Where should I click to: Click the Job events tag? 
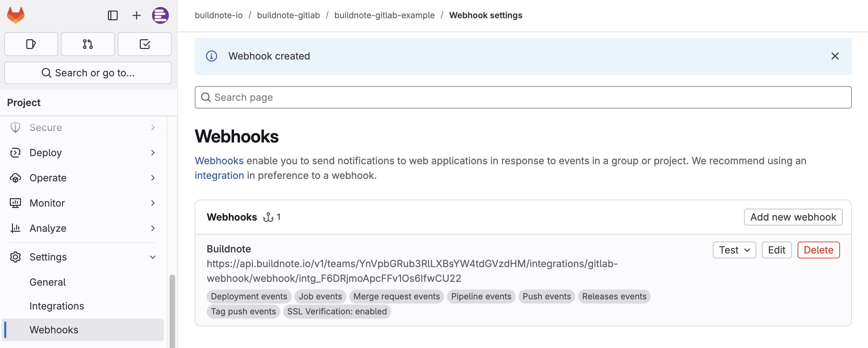320,297
